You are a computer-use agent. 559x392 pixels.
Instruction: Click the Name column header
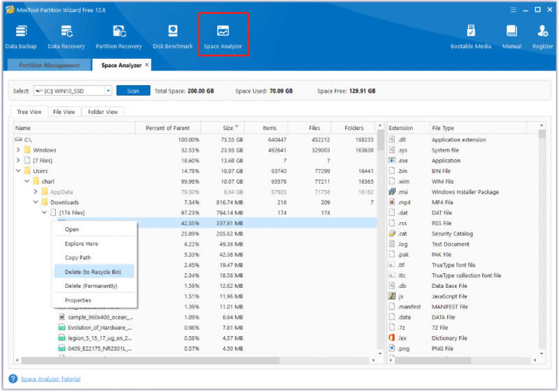point(75,128)
